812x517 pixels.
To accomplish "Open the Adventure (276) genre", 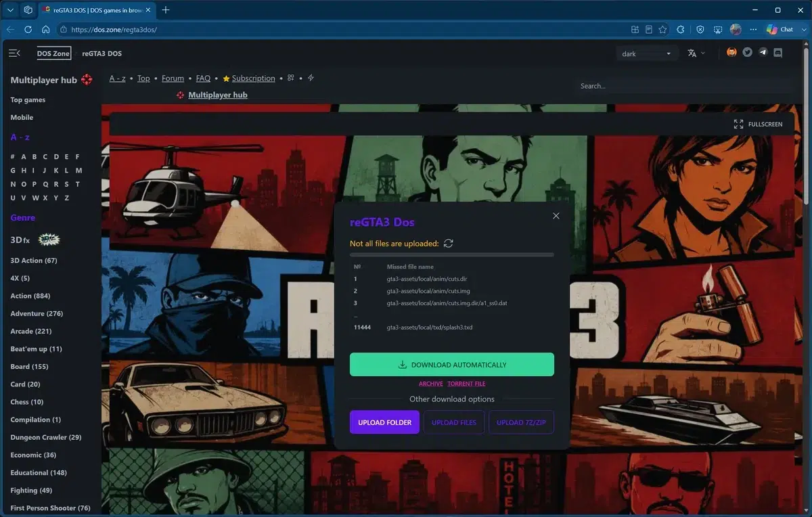I will tap(37, 313).
